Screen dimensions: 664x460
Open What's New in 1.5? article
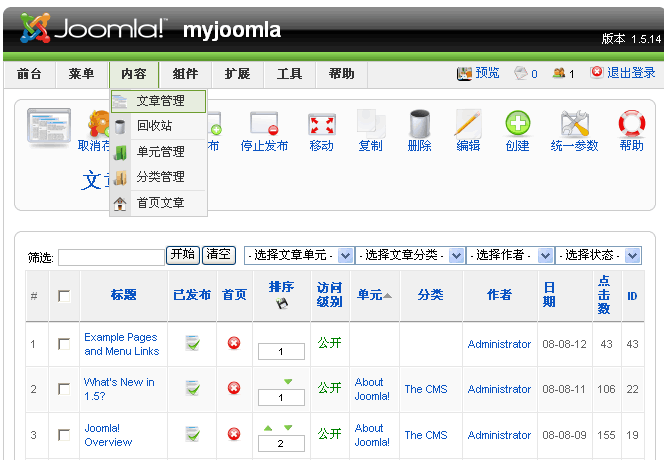119,389
